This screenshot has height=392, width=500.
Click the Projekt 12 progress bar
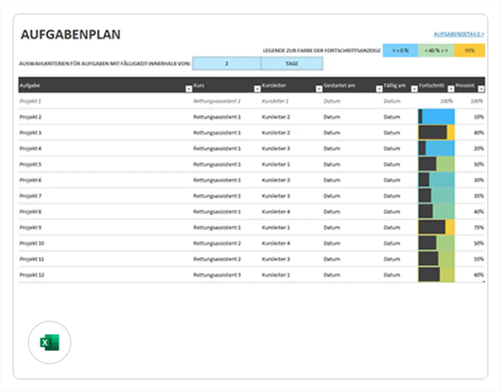pos(436,275)
